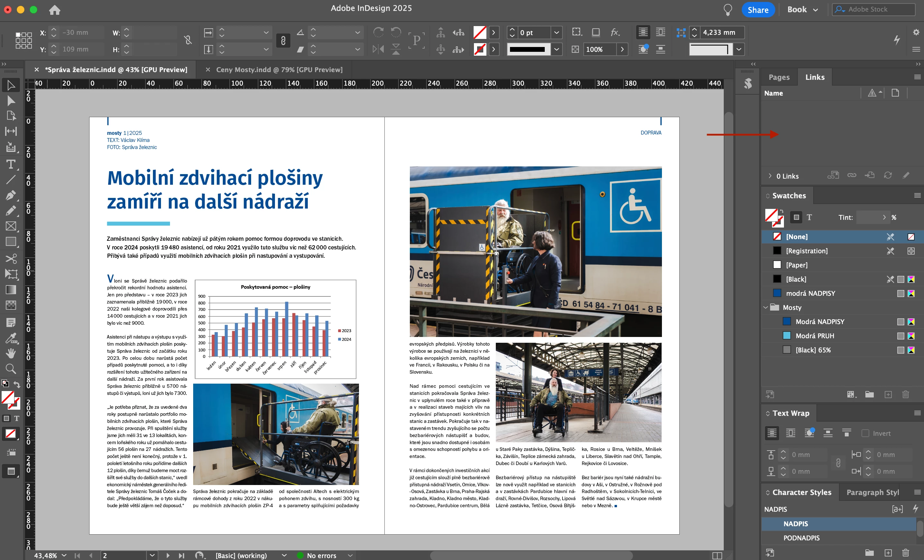Toggle the text wrap offsets link icon

(838, 463)
